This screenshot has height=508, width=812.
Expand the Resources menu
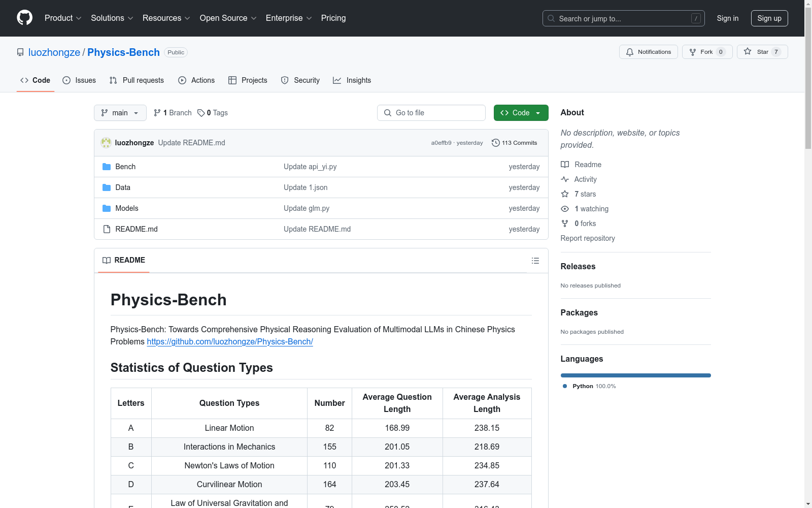click(x=166, y=18)
